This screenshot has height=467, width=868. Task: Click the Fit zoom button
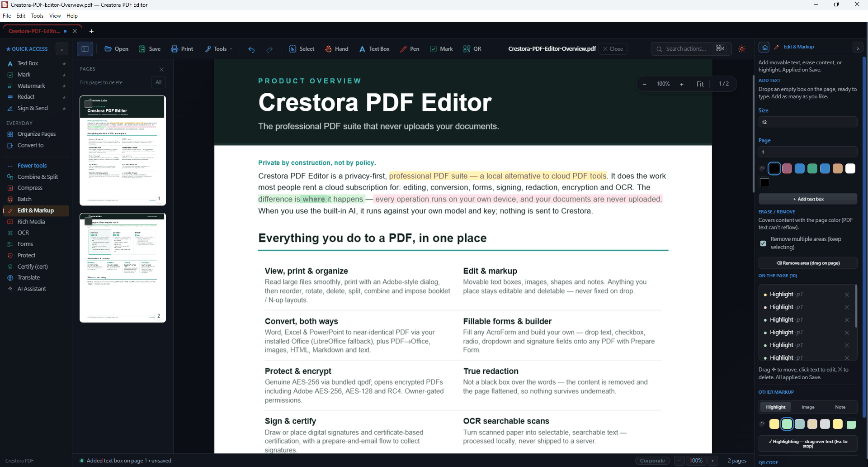(700, 84)
